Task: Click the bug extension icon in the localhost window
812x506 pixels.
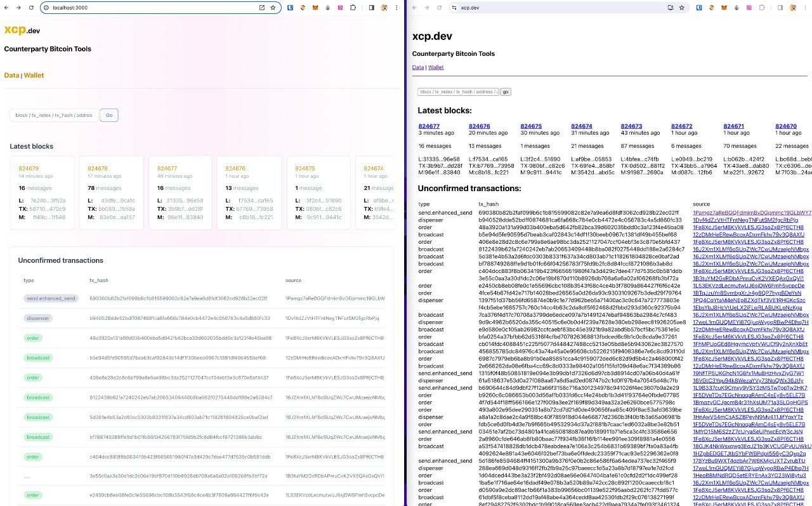Action: (x=328, y=8)
